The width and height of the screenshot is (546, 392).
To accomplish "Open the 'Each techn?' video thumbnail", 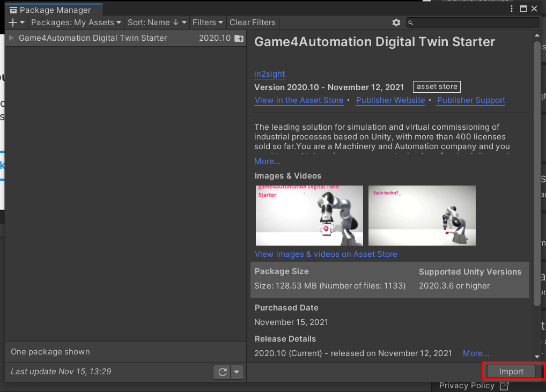I will [422, 216].
